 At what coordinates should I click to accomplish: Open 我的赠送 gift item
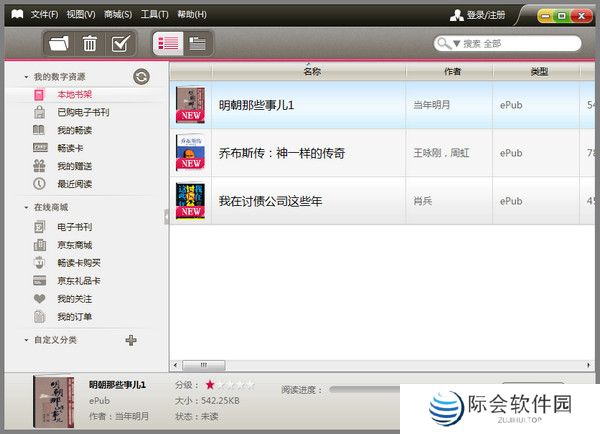click(x=74, y=166)
